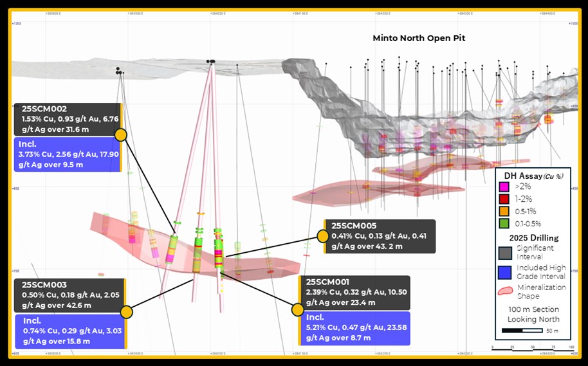Click the DH Assay legend heading

(531, 175)
